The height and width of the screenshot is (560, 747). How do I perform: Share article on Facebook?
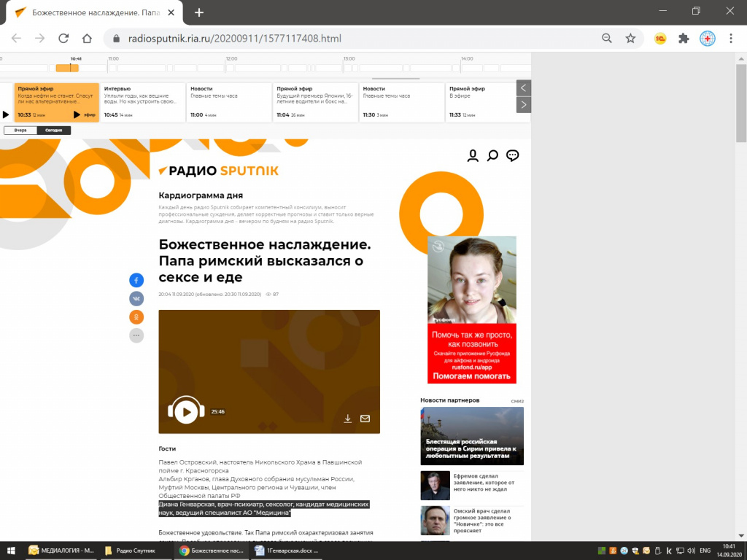click(136, 280)
